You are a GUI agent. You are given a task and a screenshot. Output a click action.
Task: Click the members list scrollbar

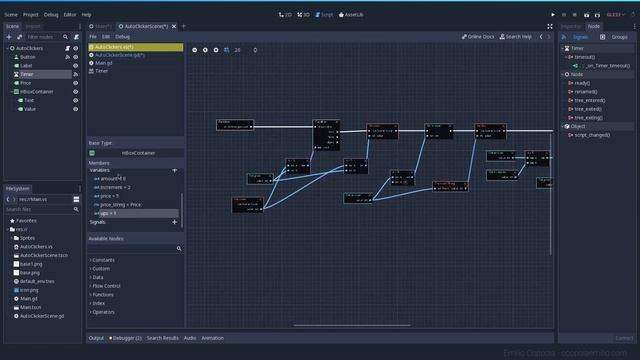coord(182,210)
